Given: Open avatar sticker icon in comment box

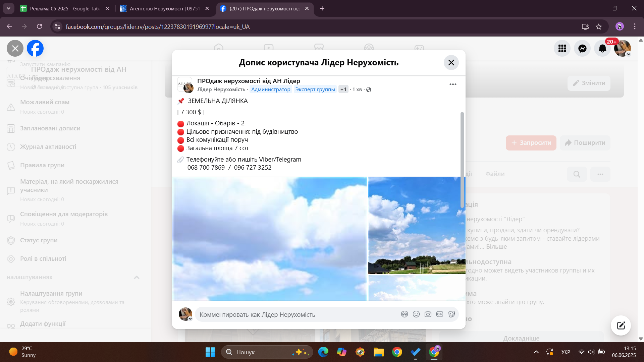Looking at the screenshot, I should (x=405, y=314).
